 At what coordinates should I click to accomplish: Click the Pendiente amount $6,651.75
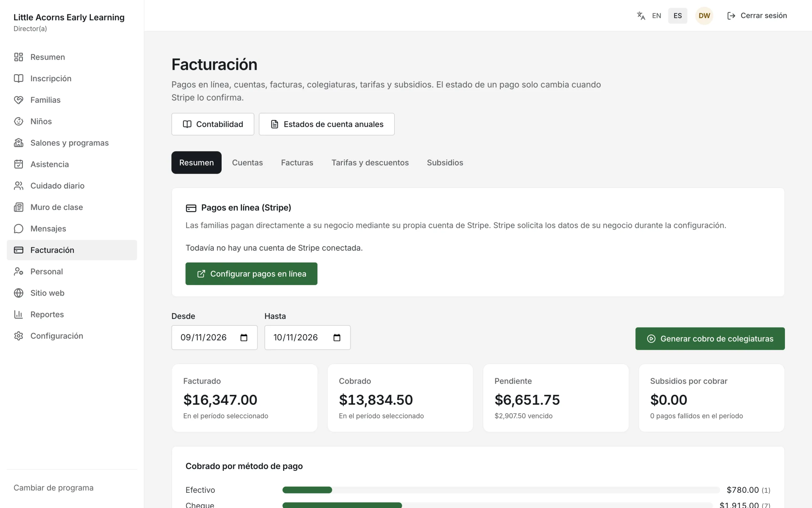tap(527, 400)
